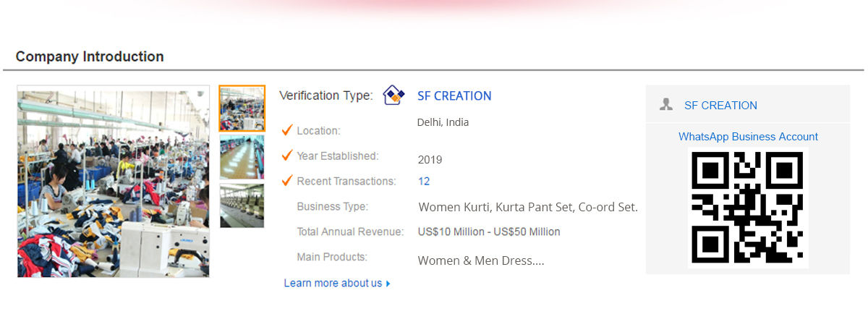Click the Women & Men Dress products text

coord(480,260)
